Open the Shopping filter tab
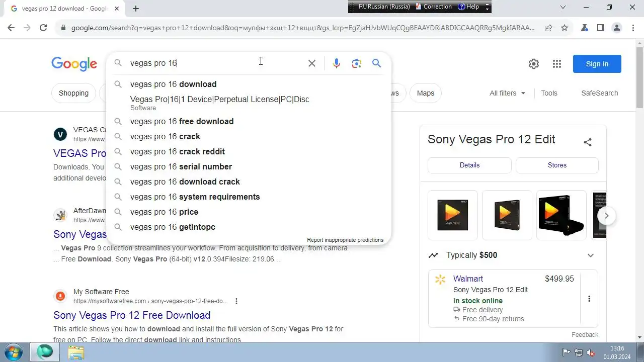Viewport: 644px width, 362px height. 73,93
